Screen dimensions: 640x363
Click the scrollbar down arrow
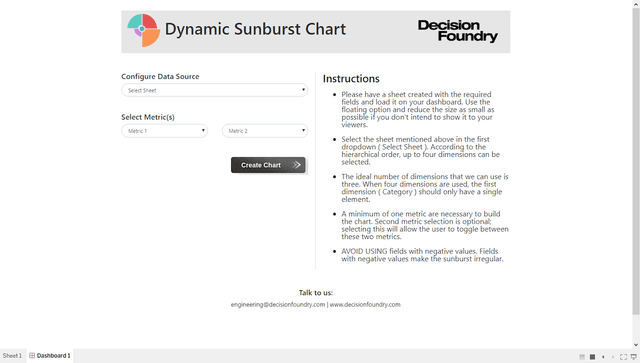click(x=636, y=345)
